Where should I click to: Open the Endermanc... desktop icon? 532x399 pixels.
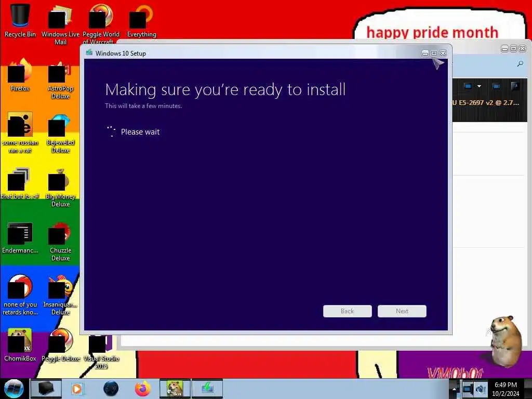pos(20,237)
